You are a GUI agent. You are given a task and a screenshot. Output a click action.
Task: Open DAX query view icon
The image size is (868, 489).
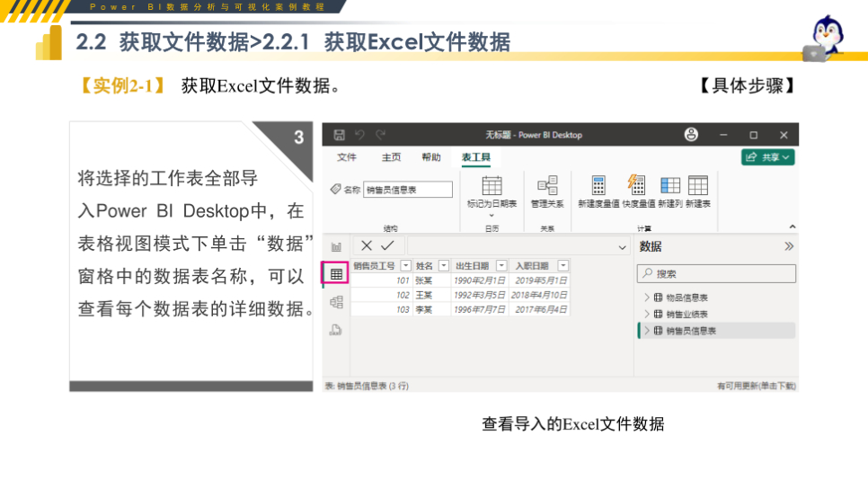[335, 330]
